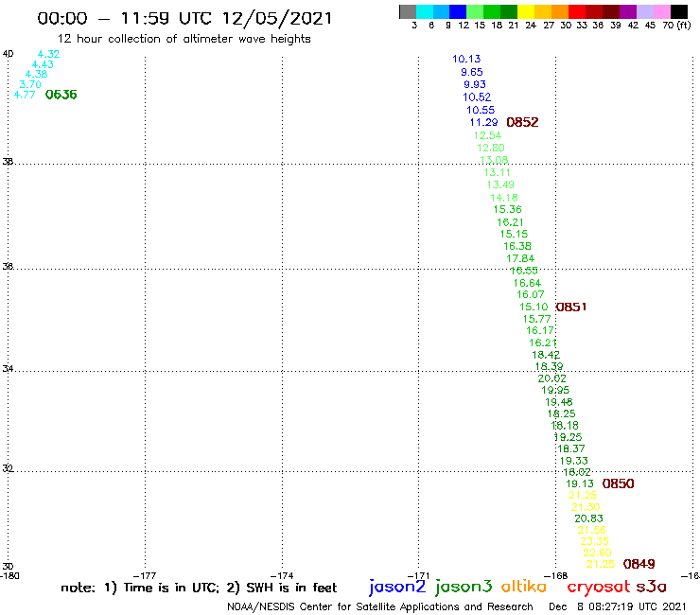Click the gray swatch in color legend
Screen dimensions: 700x615
coord(408,11)
